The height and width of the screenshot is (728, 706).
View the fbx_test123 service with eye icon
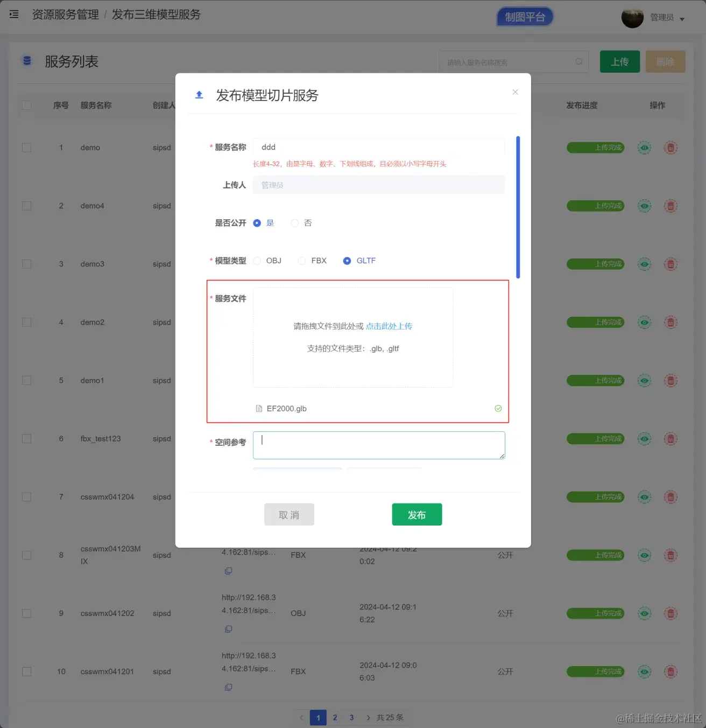point(644,439)
